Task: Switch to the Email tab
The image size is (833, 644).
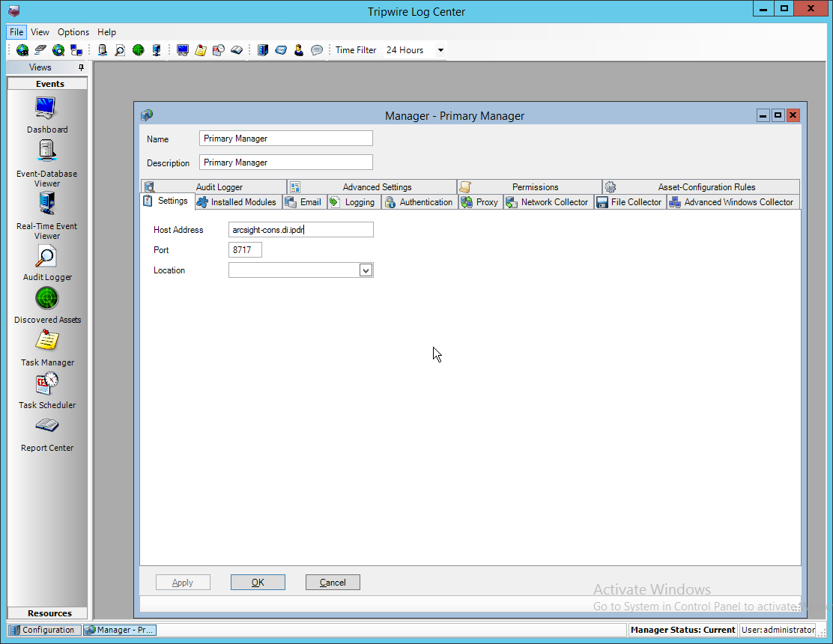Action: coord(305,202)
